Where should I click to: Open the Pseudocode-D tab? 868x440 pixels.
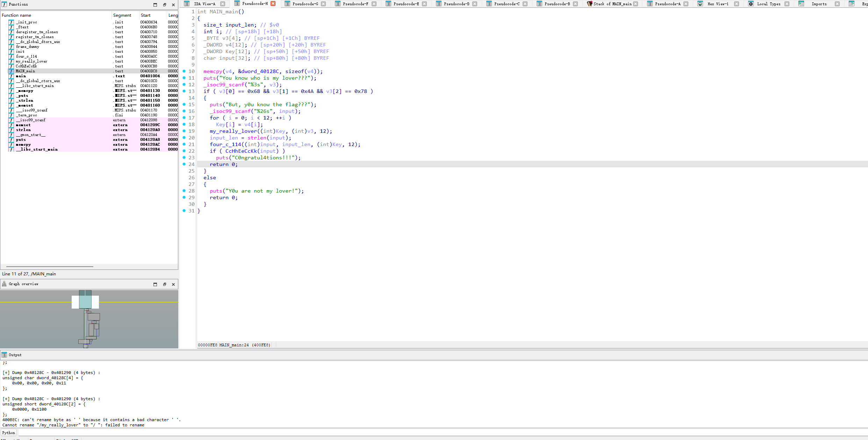click(457, 4)
